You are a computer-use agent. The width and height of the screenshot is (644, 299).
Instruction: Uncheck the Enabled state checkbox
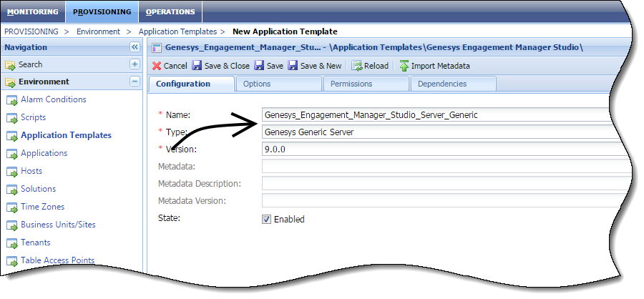(x=267, y=219)
